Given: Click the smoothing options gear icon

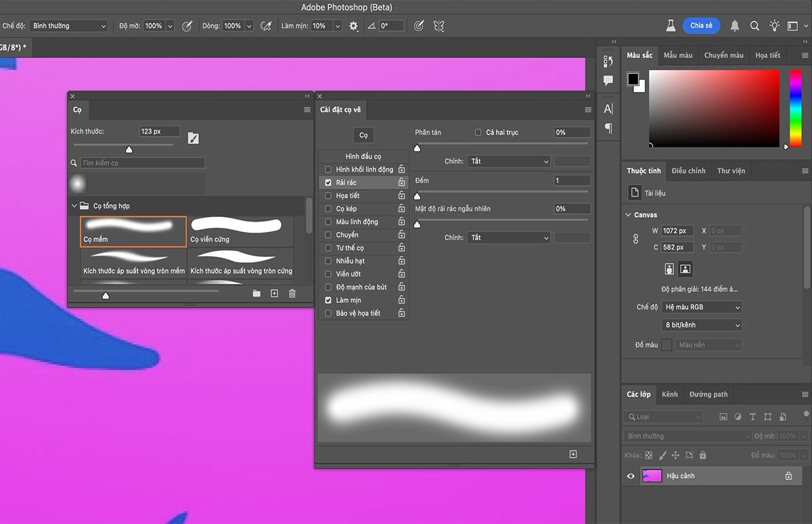Looking at the screenshot, I should coord(353,26).
